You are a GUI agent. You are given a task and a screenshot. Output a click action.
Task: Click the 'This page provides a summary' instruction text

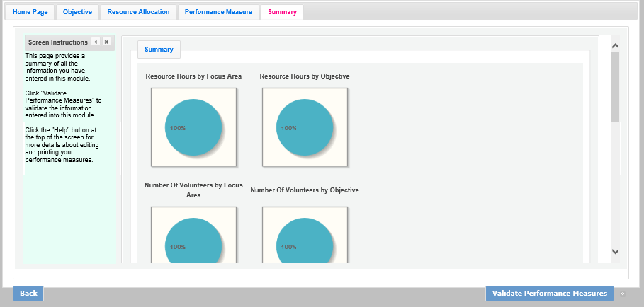tap(58, 67)
